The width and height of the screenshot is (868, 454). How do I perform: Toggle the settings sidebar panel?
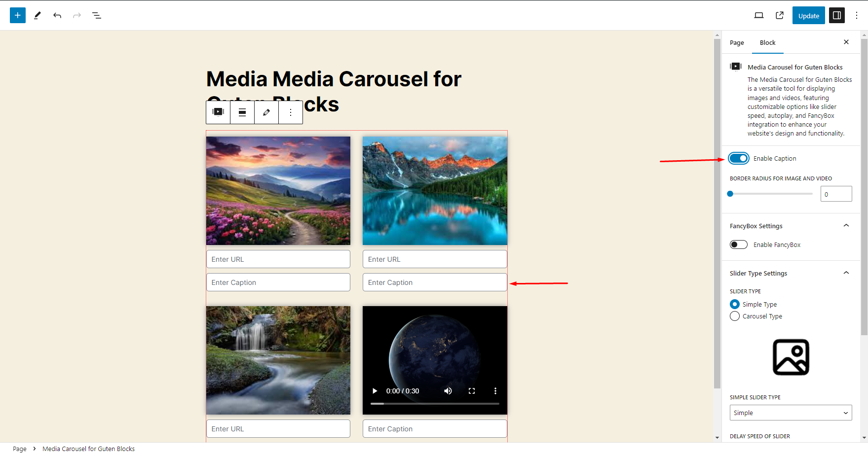click(837, 15)
